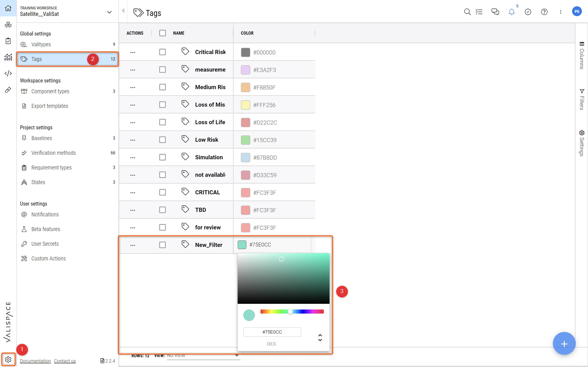Image resolution: width=588 pixels, height=367 pixels.
Task: Click the help question mark icon
Action: (544, 12)
